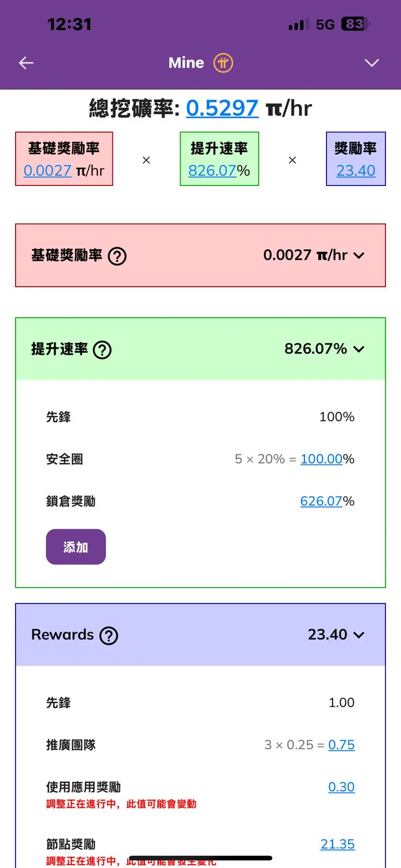Image resolution: width=401 pixels, height=868 pixels.
Task: Open the 21.35 node rewards link
Action: [x=338, y=844]
